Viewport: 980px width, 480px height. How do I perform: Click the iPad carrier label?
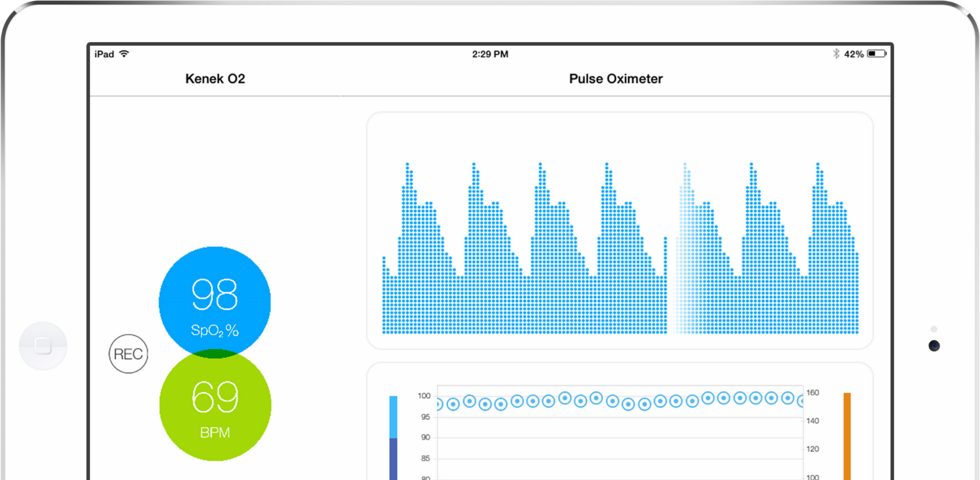[x=104, y=54]
